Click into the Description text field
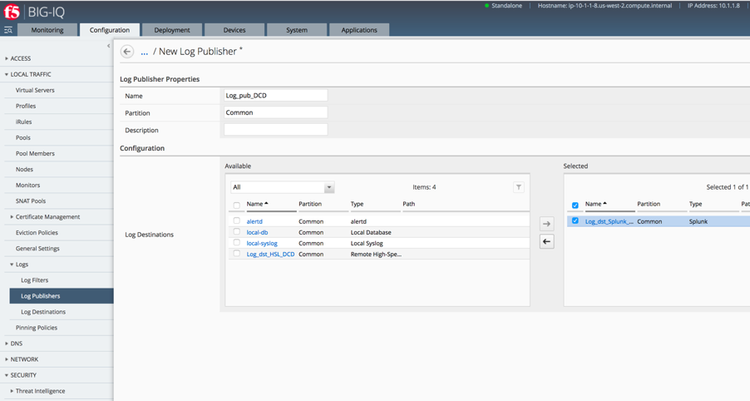The image size is (750, 401). [276, 130]
